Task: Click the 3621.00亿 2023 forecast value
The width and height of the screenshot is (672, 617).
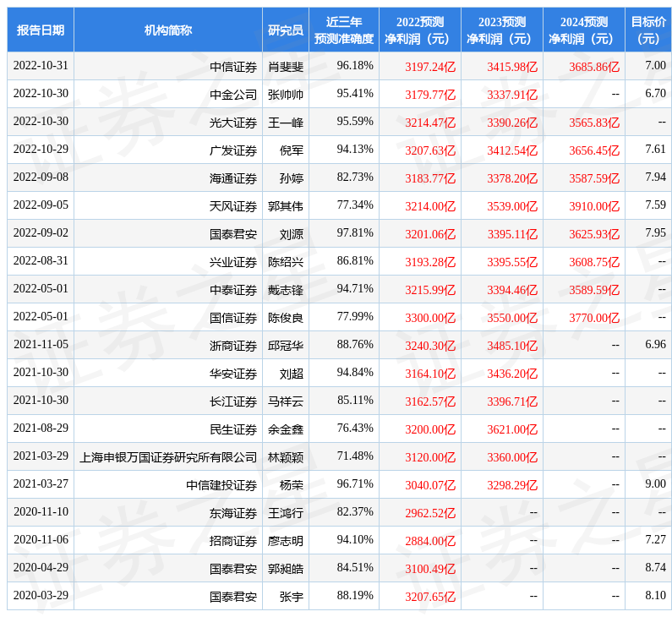Action: coord(512,429)
